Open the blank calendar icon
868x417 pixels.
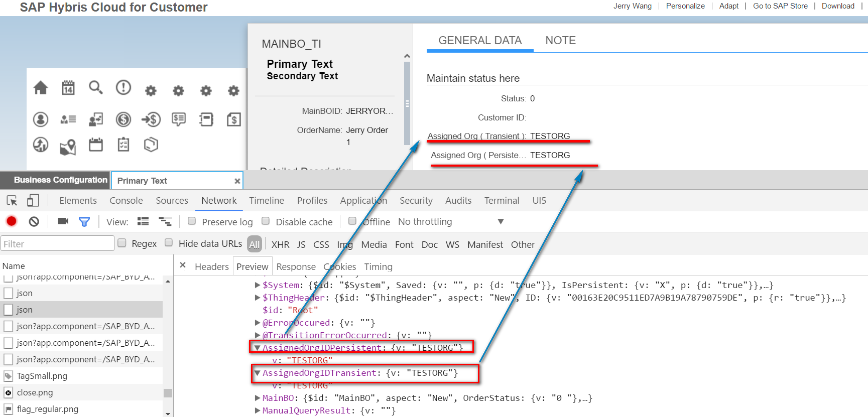pyautogui.click(x=96, y=145)
